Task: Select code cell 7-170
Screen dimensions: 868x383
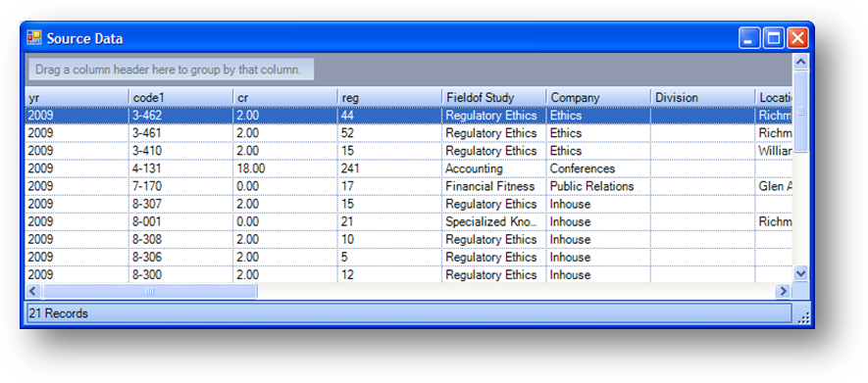Action: point(181,186)
